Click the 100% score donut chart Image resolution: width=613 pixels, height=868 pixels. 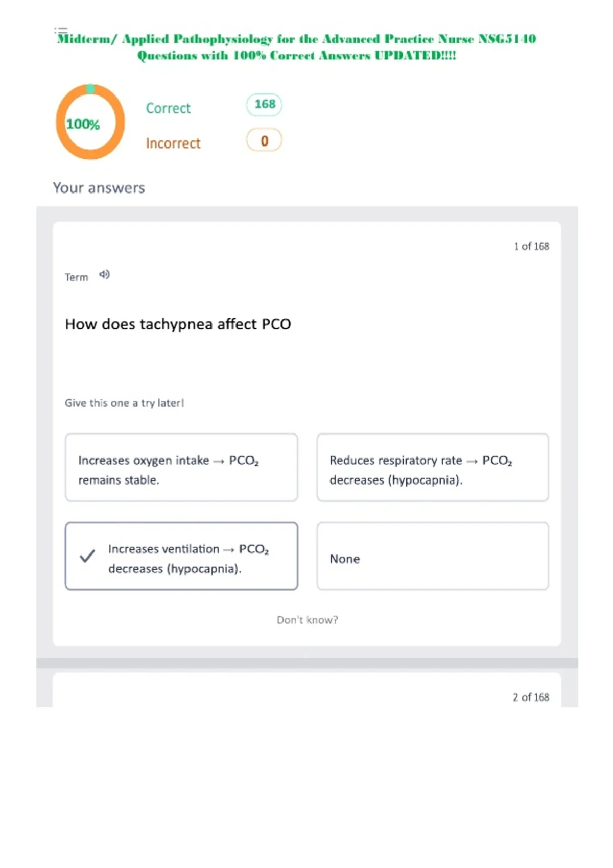pyautogui.click(x=90, y=122)
